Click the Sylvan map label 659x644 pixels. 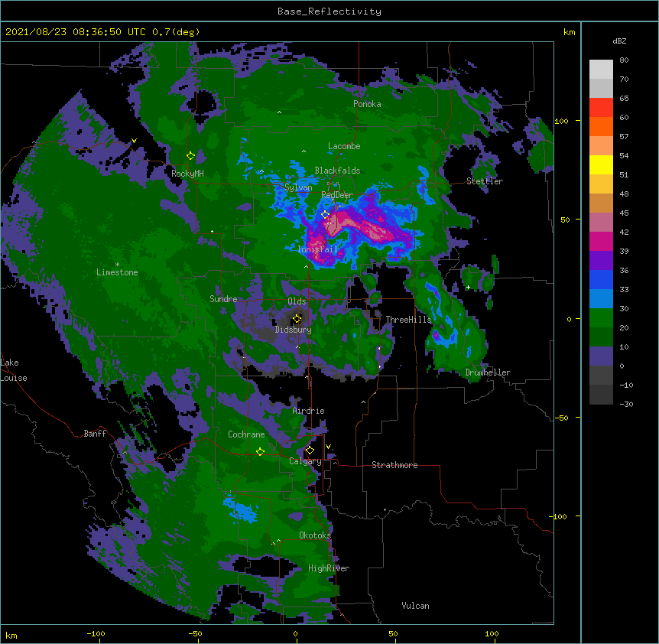298,187
